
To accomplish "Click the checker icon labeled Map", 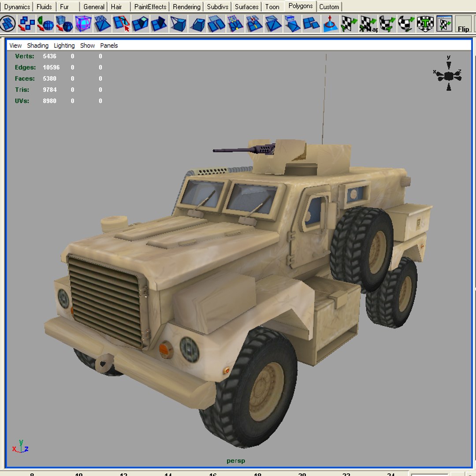I will (x=368, y=24).
